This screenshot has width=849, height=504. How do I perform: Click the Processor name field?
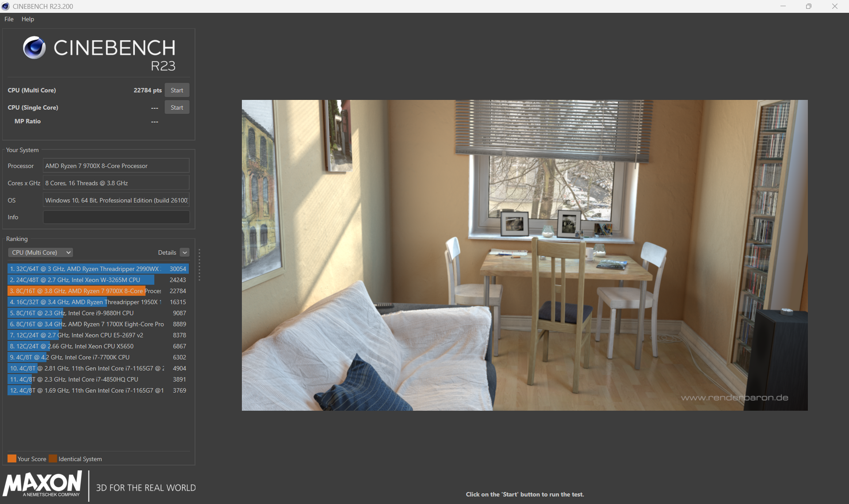[116, 165]
